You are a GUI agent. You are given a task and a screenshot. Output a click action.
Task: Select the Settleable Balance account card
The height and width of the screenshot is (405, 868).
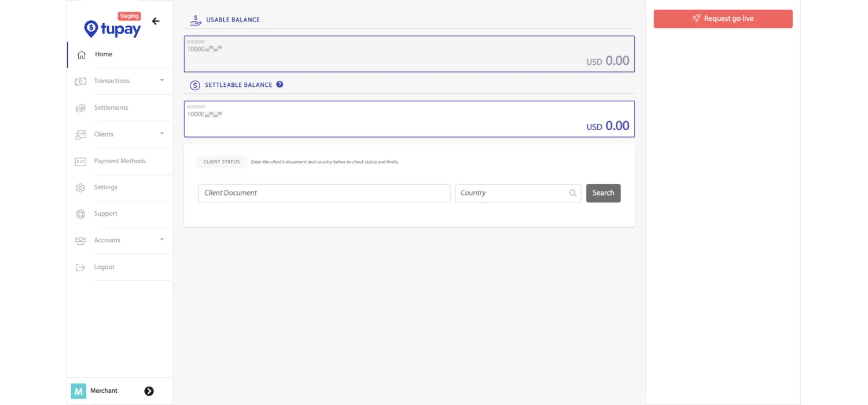pos(409,119)
